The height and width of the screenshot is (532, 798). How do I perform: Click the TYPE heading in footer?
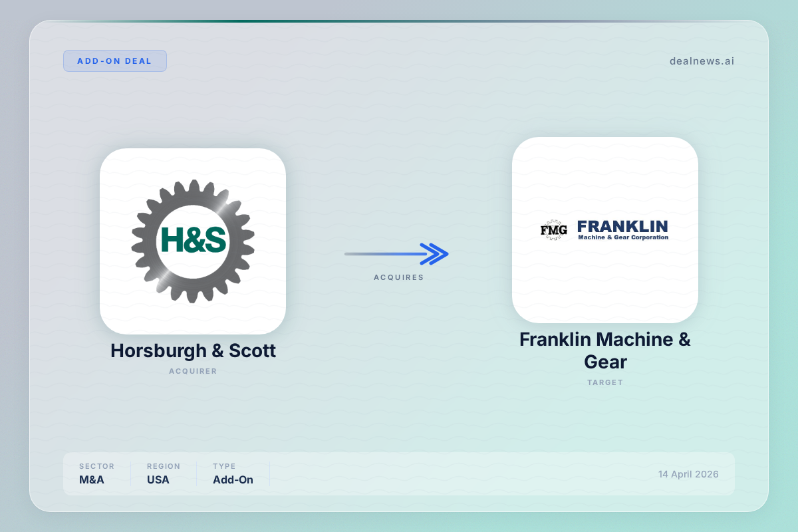point(224,466)
